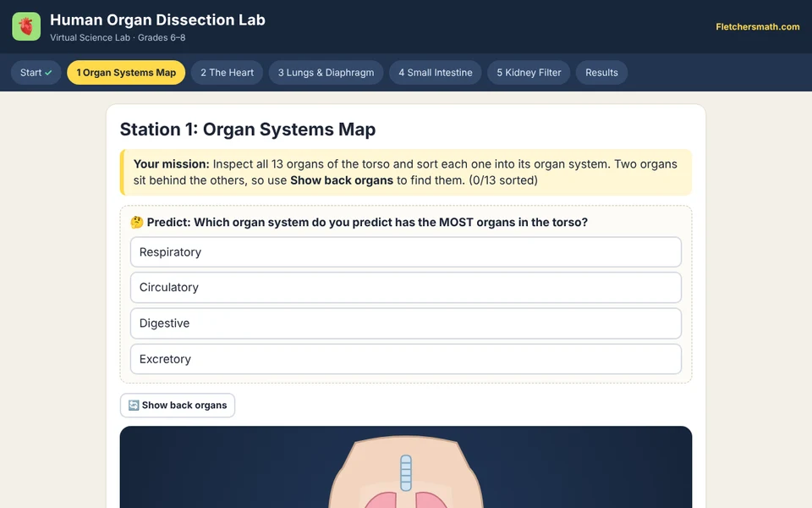Navigate to 5 Kidney Filter tab
The height and width of the screenshot is (508, 812).
(x=529, y=73)
